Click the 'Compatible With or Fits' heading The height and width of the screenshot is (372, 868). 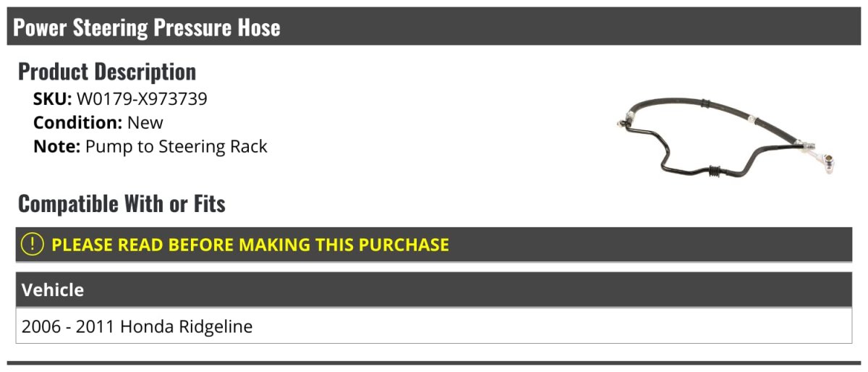tap(122, 204)
